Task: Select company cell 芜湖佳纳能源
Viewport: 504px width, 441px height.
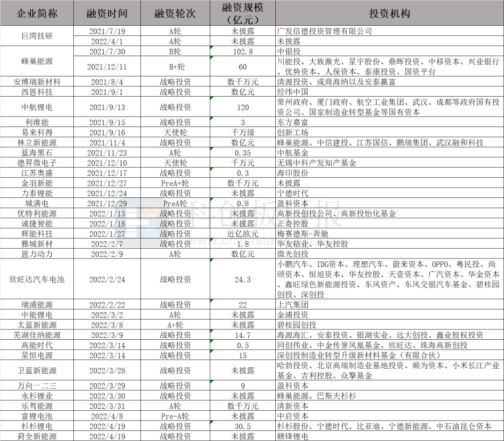Action: tap(37, 335)
